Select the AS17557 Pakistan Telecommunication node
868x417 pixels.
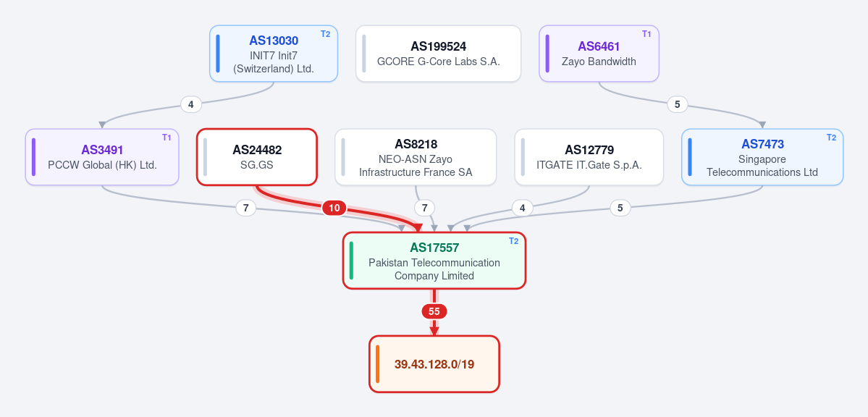(434, 261)
